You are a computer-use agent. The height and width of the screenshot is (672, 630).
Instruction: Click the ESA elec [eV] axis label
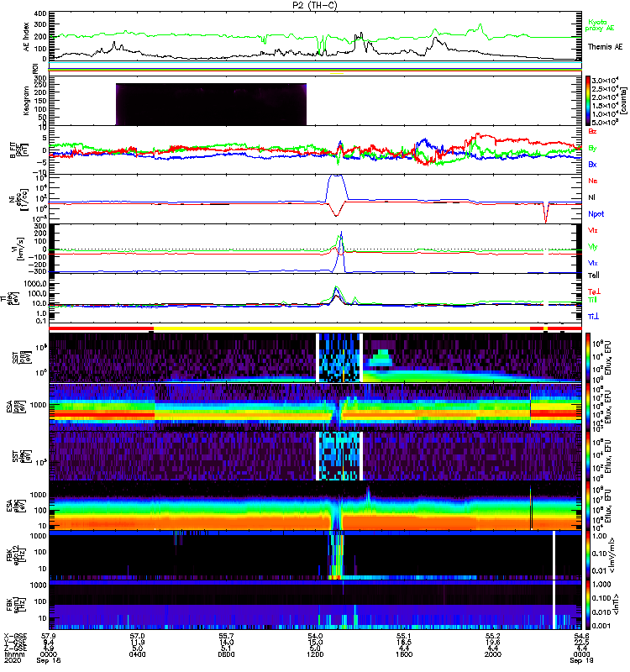click(18, 506)
